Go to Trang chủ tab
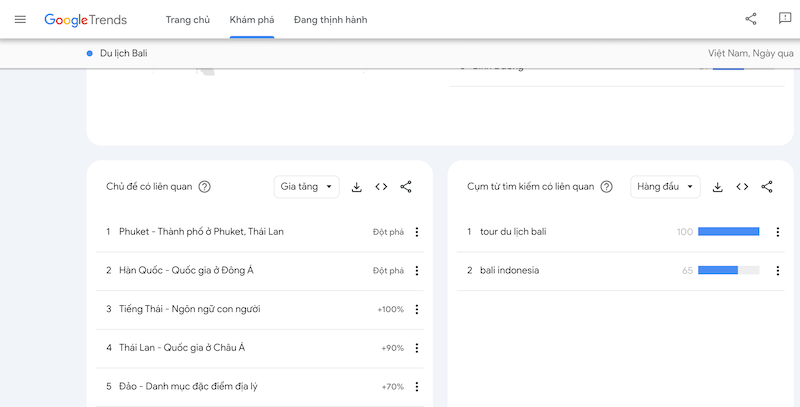Image resolution: width=800 pixels, height=407 pixels. [188, 20]
